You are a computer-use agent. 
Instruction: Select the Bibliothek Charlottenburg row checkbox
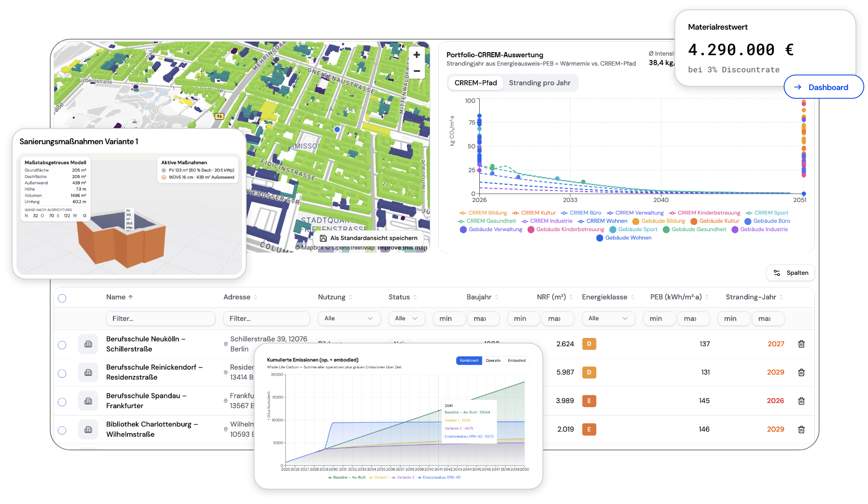[x=62, y=431]
